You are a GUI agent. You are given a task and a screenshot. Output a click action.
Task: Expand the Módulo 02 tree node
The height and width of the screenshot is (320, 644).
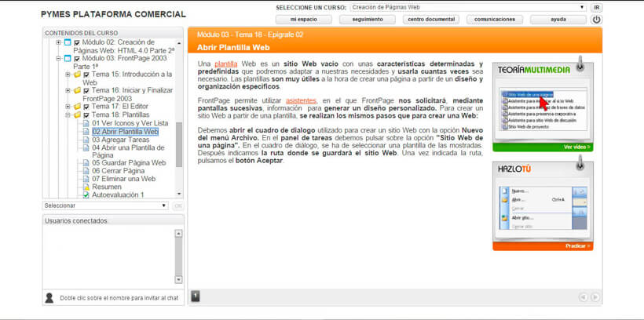click(58, 42)
